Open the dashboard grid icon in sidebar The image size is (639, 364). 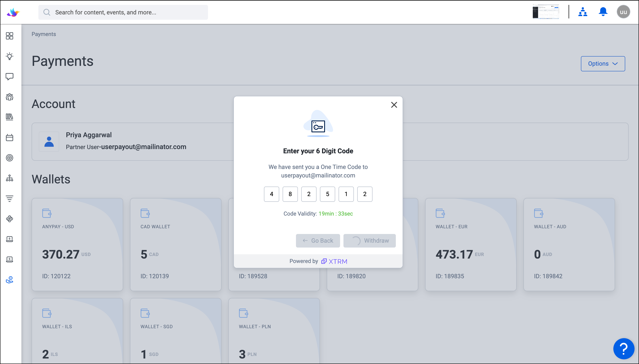(x=10, y=36)
